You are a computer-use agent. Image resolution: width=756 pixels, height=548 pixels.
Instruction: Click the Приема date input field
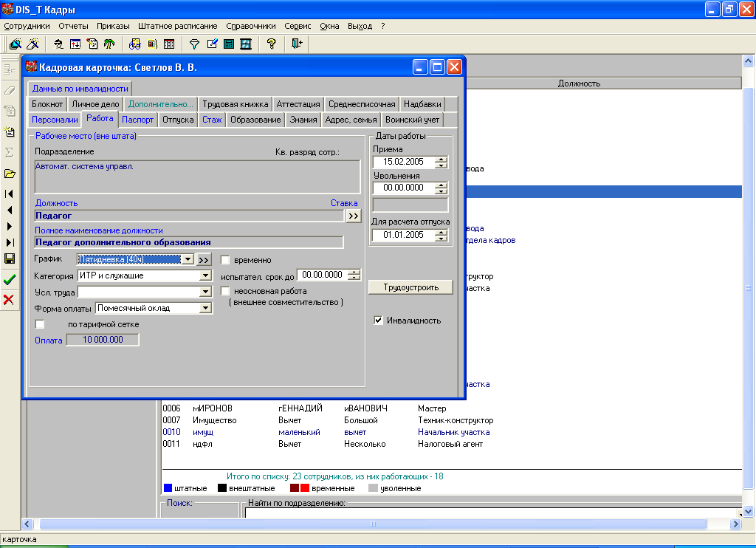pyautogui.click(x=404, y=162)
